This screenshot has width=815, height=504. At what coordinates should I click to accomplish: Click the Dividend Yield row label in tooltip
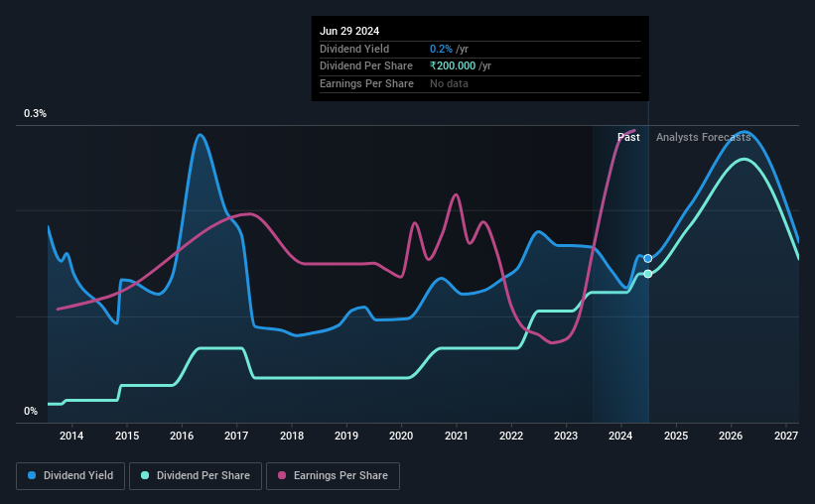point(354,49)
